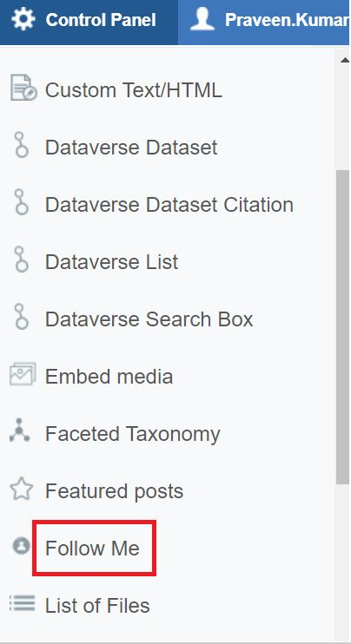Click the Dataverse Search Box icon
351x644 pixels.
(x=21, y=316)
